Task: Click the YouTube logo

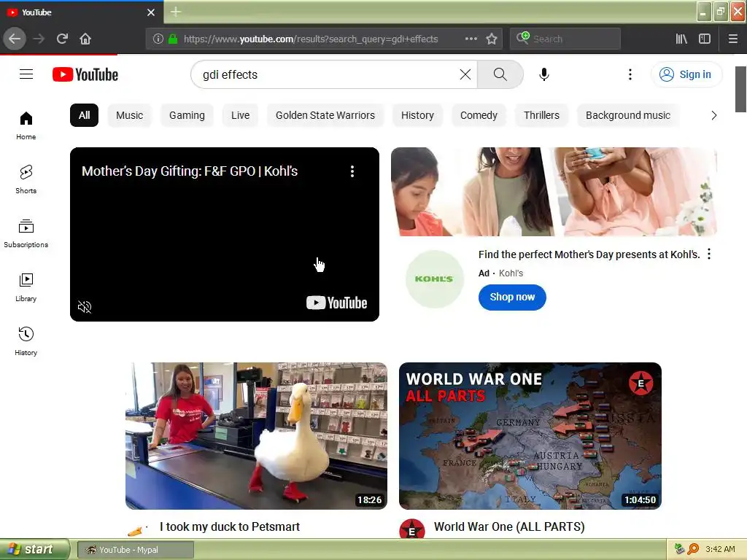Action: [85, 74]
